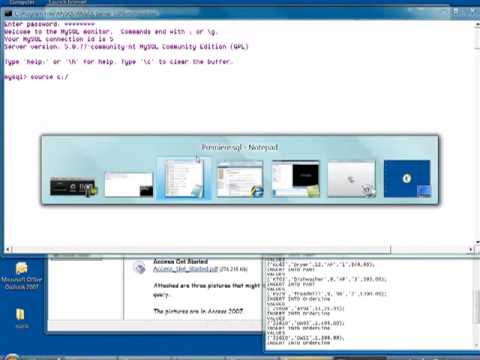Choose the white window thumbnail with small black corner
The width and height of the screenshot is (480, 360).
click(129, 185)
